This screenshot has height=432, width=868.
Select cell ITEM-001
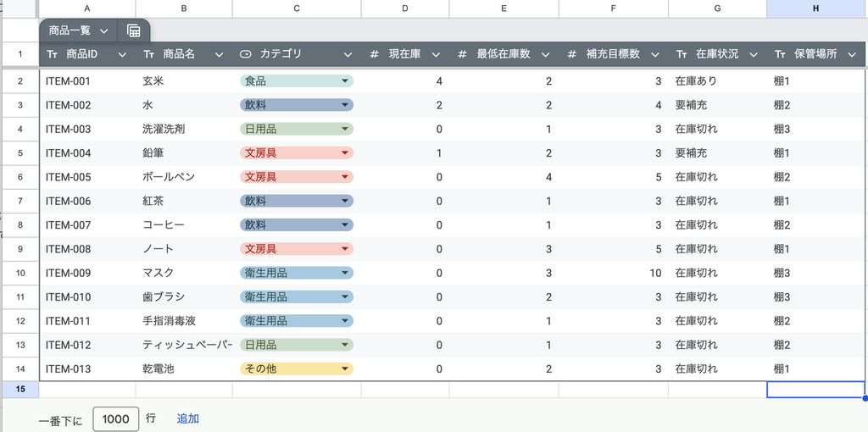coord(87,81)
